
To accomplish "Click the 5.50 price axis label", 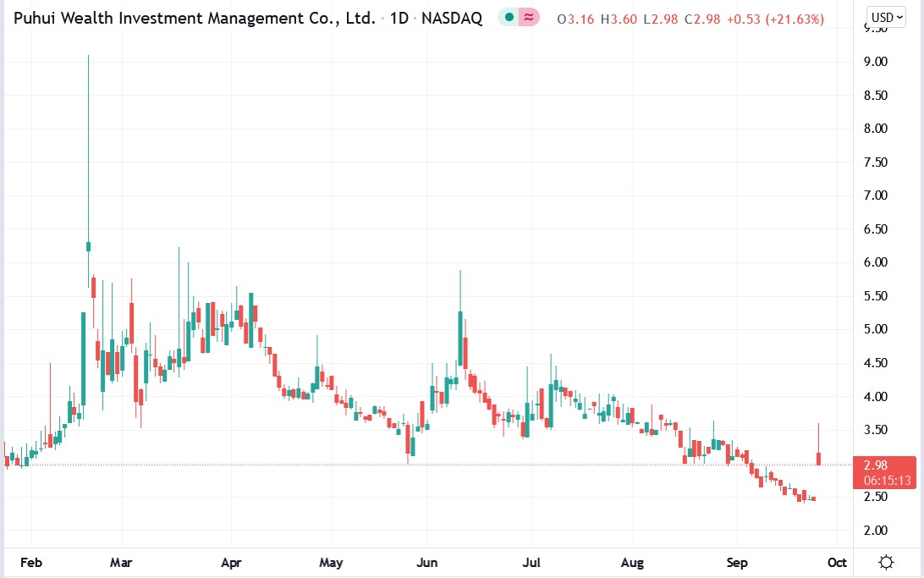I will point(876,296).
